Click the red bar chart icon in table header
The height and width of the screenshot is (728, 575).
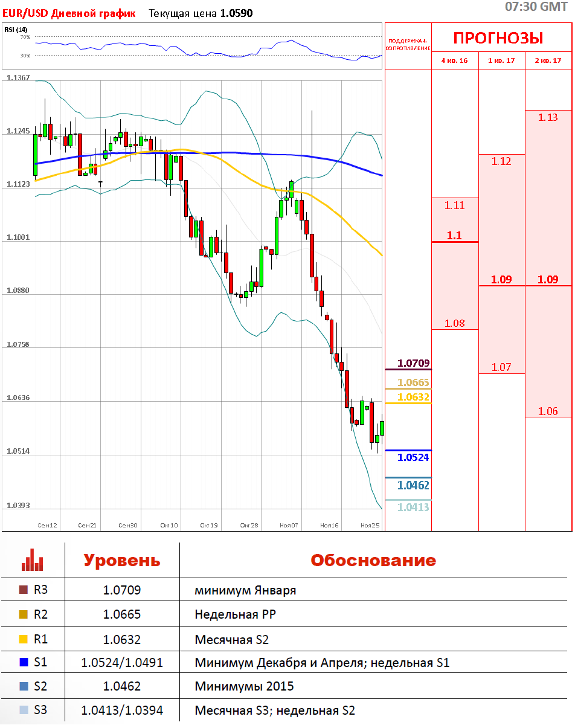click(32, 560)
